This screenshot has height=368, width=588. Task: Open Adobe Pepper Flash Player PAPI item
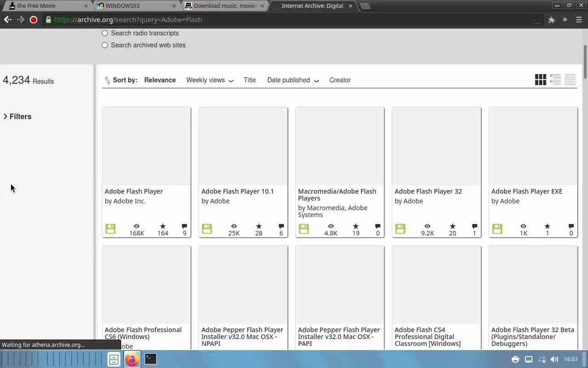339,337
